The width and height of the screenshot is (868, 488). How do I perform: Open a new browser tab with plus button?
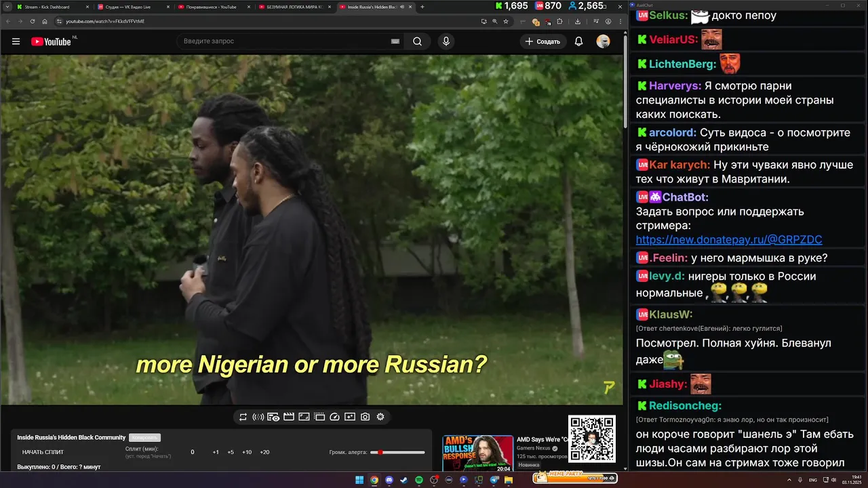(x=422, y=7)
